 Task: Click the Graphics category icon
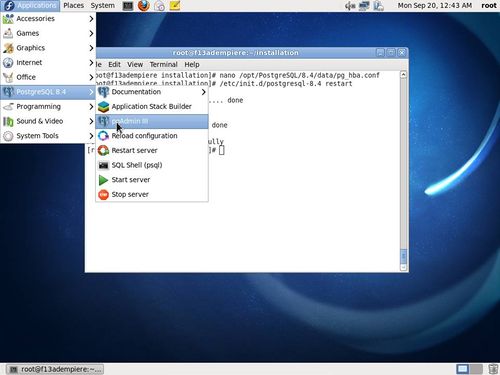[x=8, y=48]
